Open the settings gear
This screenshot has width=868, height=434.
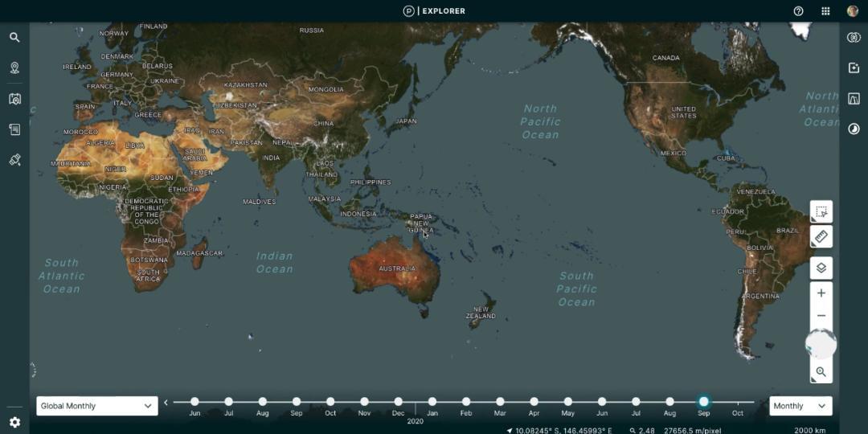pyautogui.click(x=14, y=422)
